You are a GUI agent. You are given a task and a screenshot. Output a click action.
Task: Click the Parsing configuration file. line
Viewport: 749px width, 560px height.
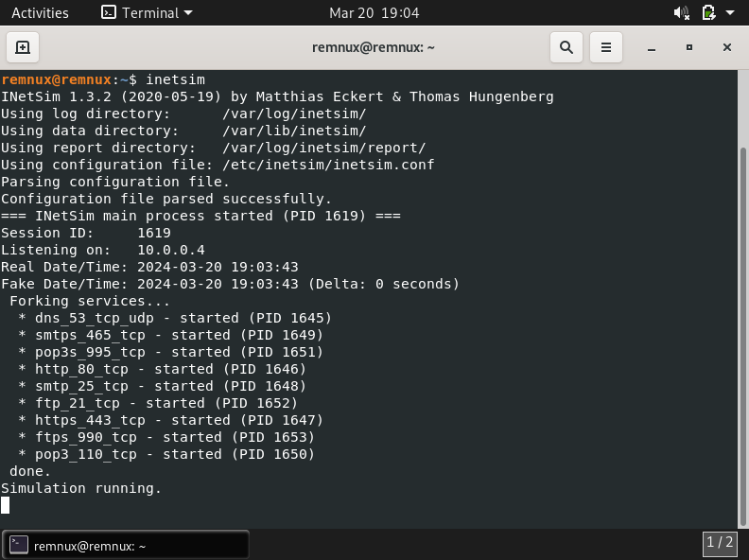(115, 182)
